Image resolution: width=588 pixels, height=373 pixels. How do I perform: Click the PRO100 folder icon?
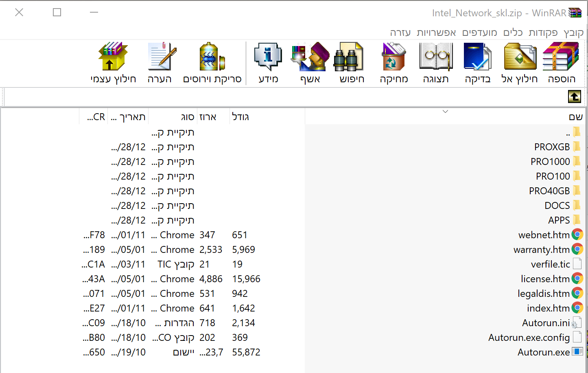(x=577, y=176)
